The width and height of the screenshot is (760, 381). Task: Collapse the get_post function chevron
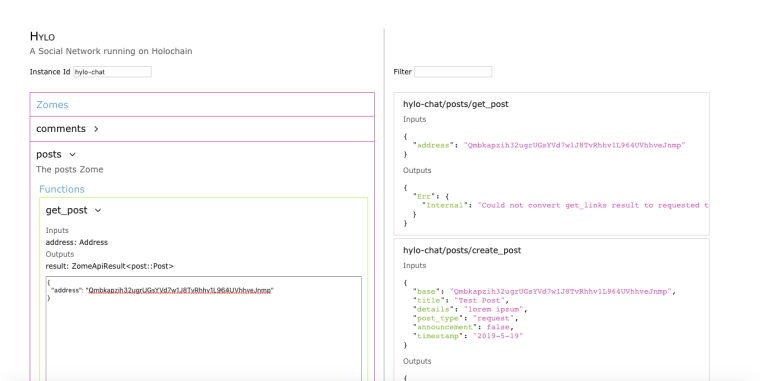[x=98, y=210]
